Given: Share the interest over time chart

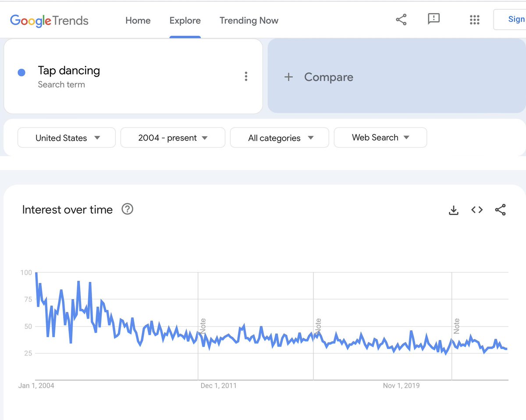Looking at the screenshot, I should (x=501, y=210).
